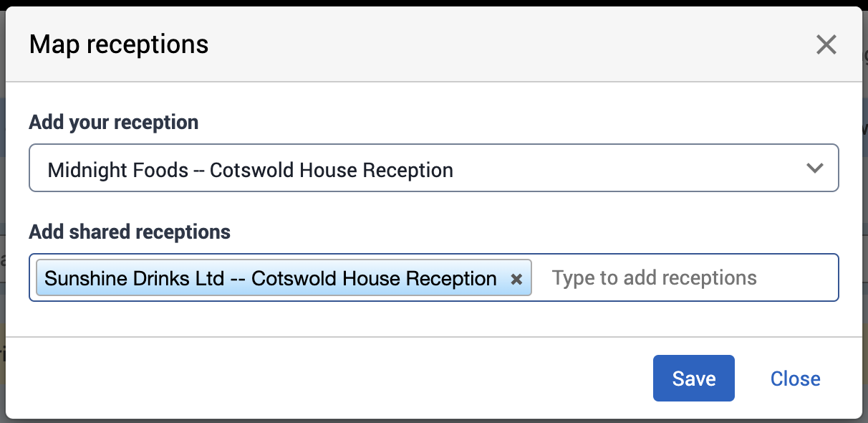
Task: Click the 'Add your reception' label
Action: (x=113, y=123)
